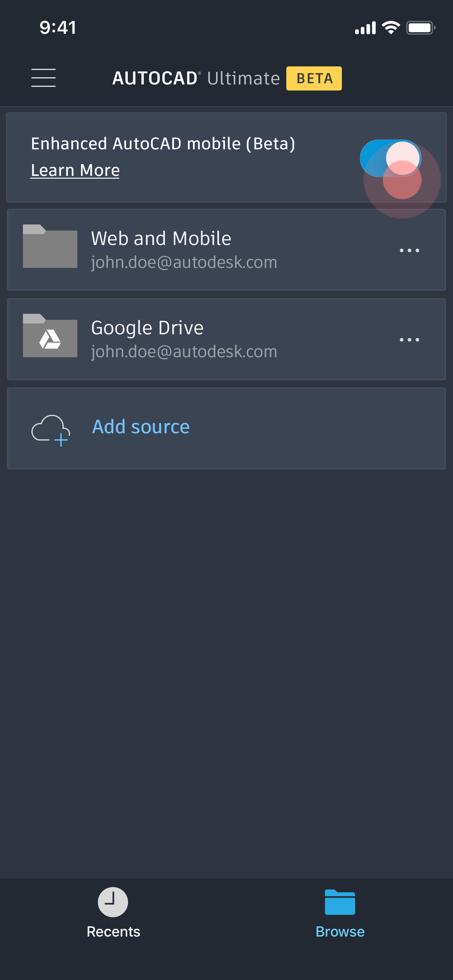Viewport: 453px width, 980px height.
Task: Tap the Add source button
Action: tap(141, 426)
